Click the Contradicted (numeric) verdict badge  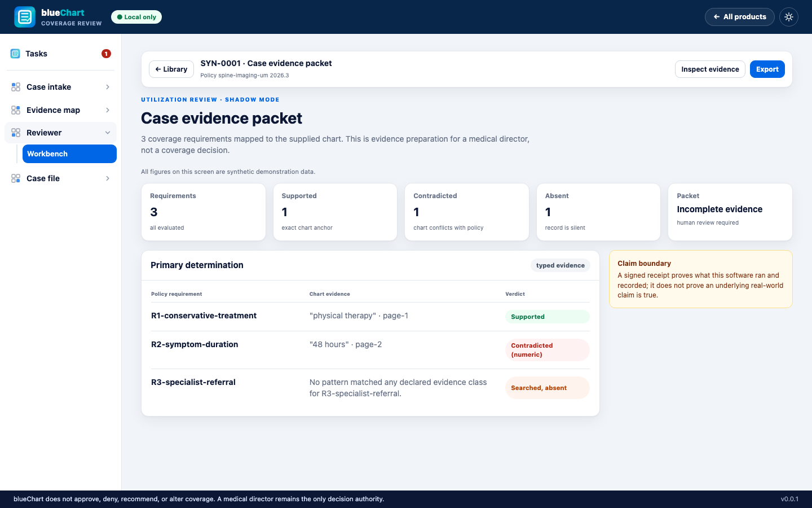(x=547, y=350)
